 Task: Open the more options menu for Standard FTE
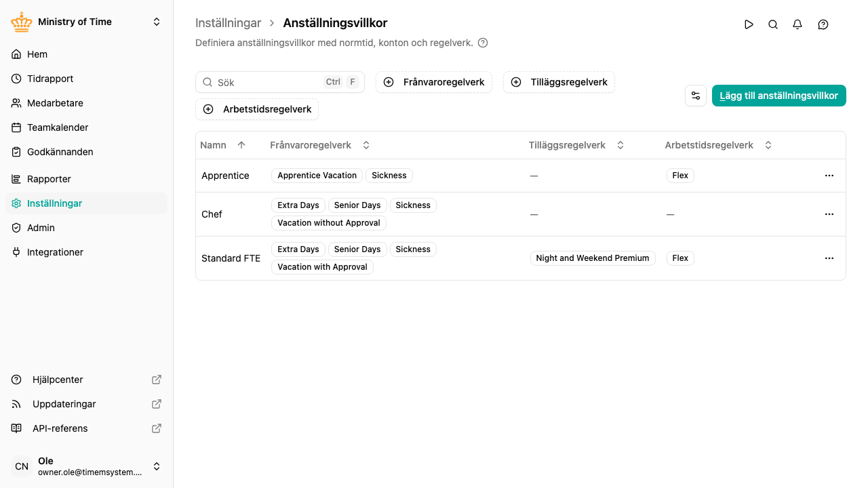829,258
